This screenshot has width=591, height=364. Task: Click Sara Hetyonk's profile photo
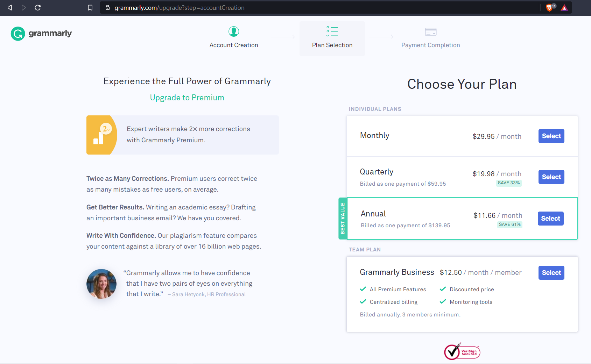tap(101, 284)
